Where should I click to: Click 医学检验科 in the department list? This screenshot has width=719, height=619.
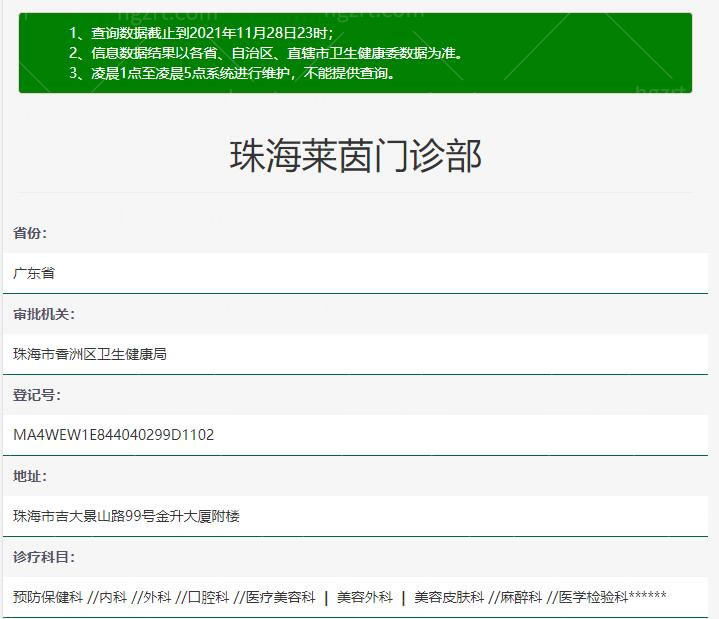[x=593, y=597]
